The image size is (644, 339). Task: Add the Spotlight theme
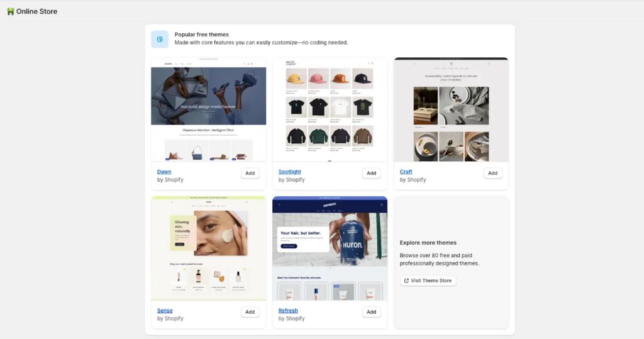click(371, 173)
